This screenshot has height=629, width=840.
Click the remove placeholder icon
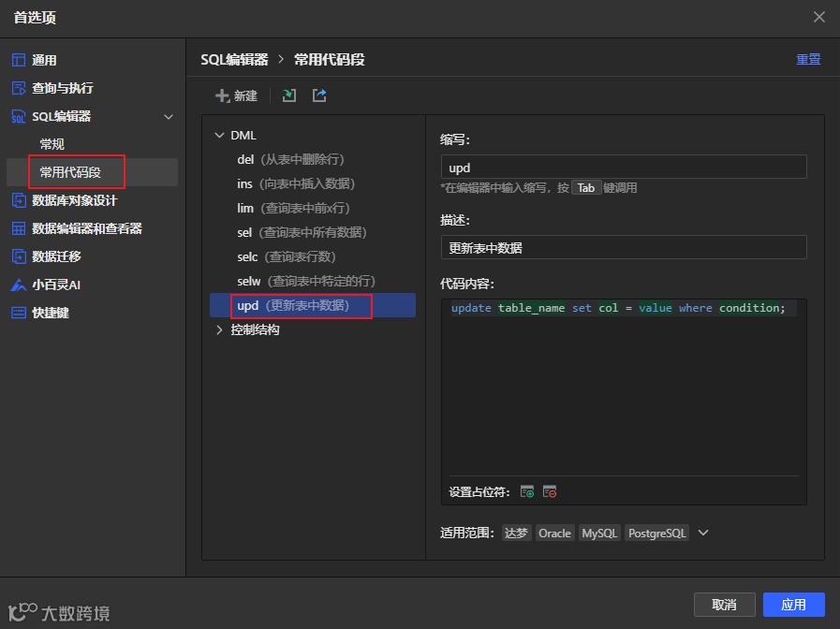pyautogui.click(x=550, y=491)
